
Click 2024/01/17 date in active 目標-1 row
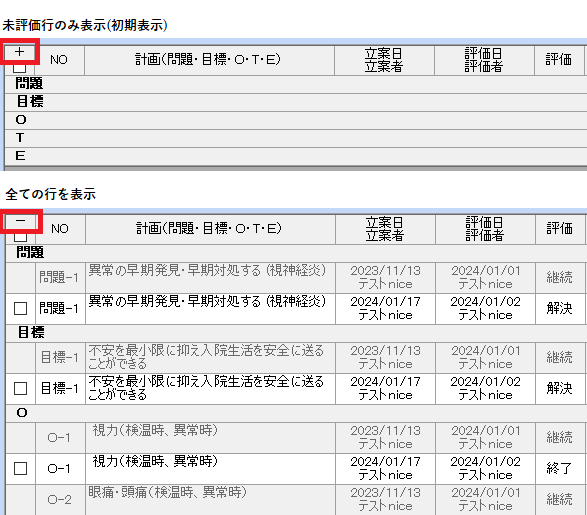[385, 382]
